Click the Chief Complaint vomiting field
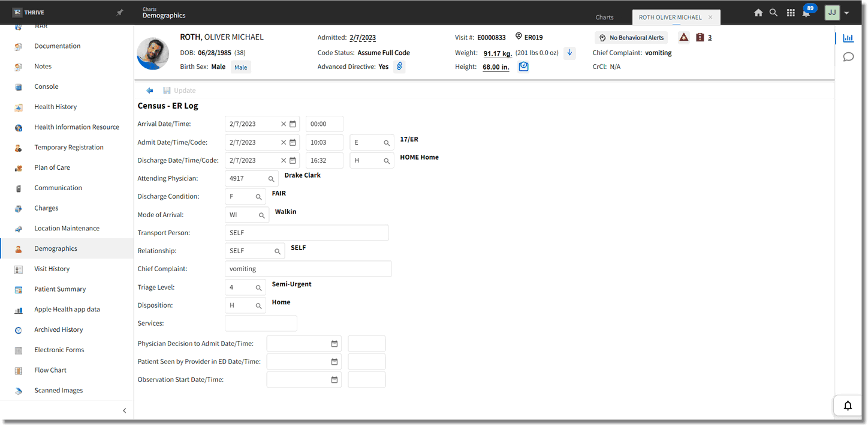This screenshot has height=426, width=868. (308, 269)
